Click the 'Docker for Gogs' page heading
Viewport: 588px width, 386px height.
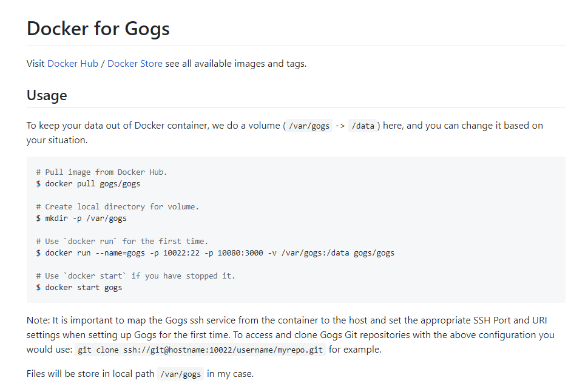(98, 29)
